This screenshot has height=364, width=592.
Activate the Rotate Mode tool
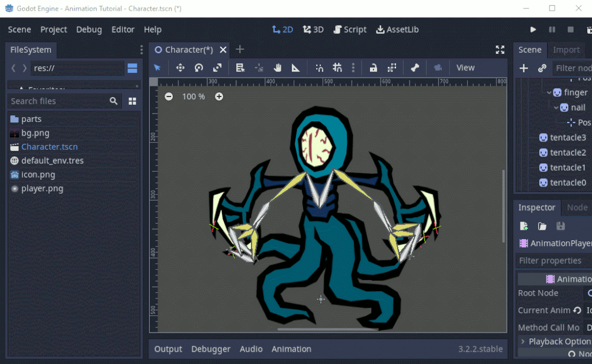198,67
